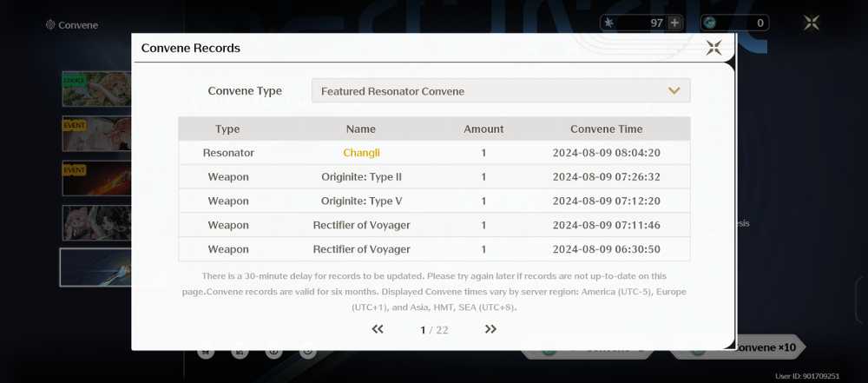The height and width of the screenshot is (383, 868).
Task: Click Changli resonator name
Action: pyautogui.click(x=361, y=153)
